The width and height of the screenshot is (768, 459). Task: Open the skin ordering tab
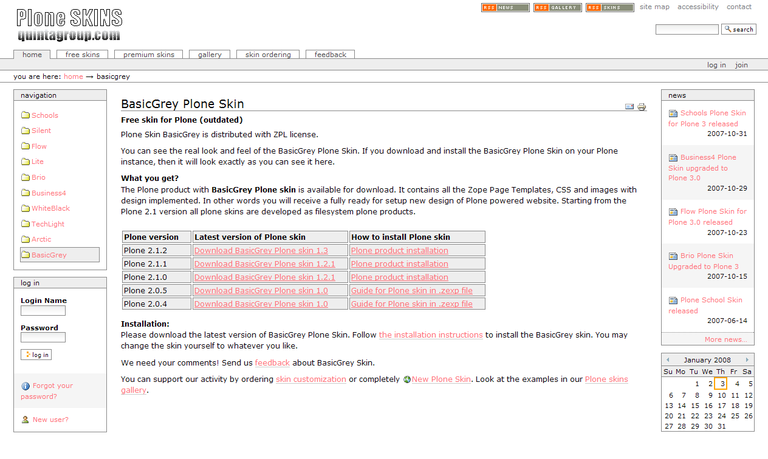[x=268, y=55]
